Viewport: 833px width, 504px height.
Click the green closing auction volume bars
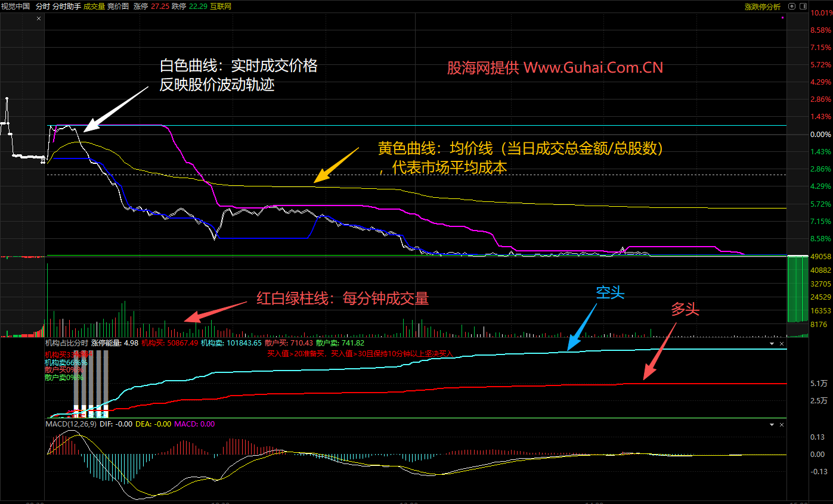797,289
